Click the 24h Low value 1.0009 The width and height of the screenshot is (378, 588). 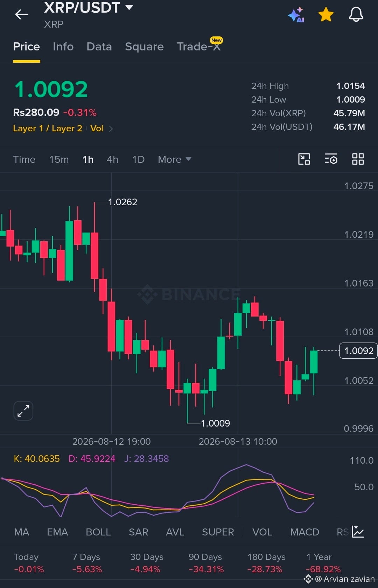pos(350,99)
